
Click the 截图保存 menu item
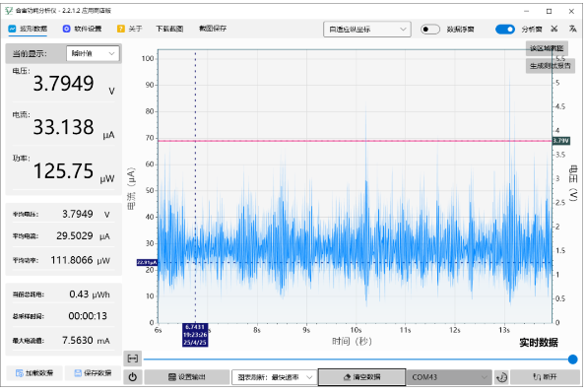pyautogui.click(x=213, y=29)
